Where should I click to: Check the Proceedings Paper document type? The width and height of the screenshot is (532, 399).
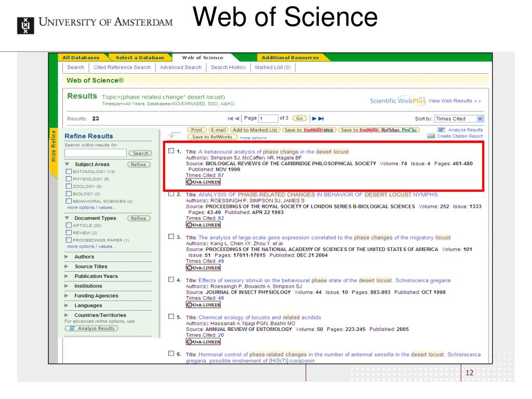tap(69, 240)
